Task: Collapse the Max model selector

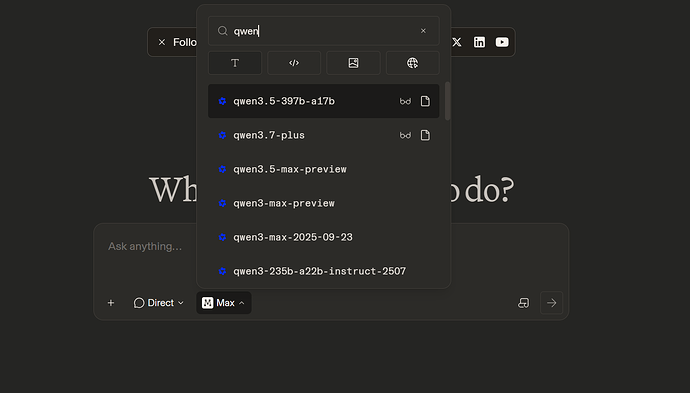Action: click(224, 303)
